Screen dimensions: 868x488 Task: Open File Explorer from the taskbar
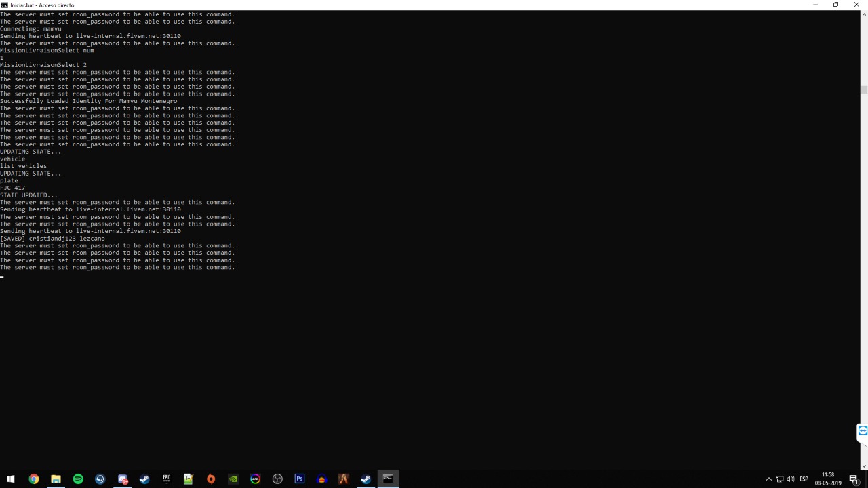coord(56,479)
